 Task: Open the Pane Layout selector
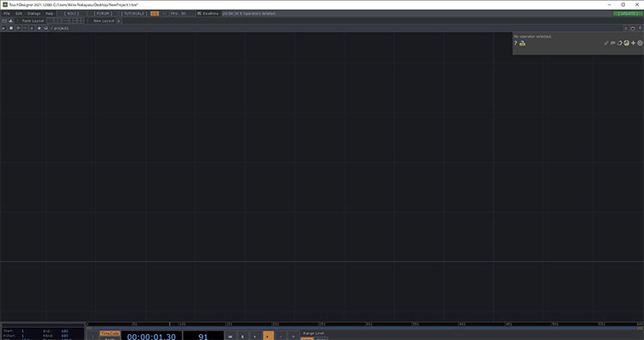coord(33,21)
